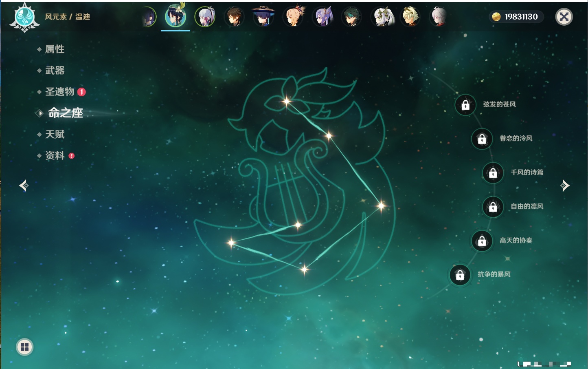Switch to the Wanderer portrait with hat
The width and height of the screenshot is (588, 369).
(x=263, y=16)
